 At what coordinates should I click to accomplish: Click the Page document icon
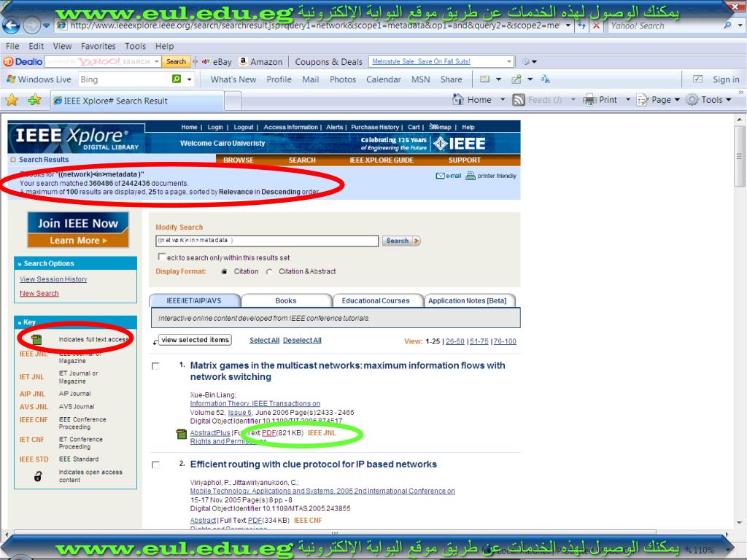point(643,99)
